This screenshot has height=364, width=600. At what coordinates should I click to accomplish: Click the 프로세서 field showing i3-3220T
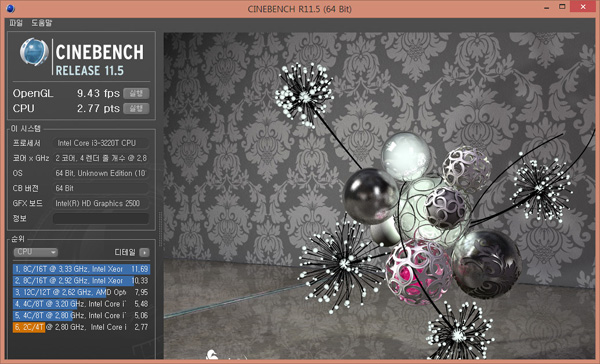click(x=101, y=143)
